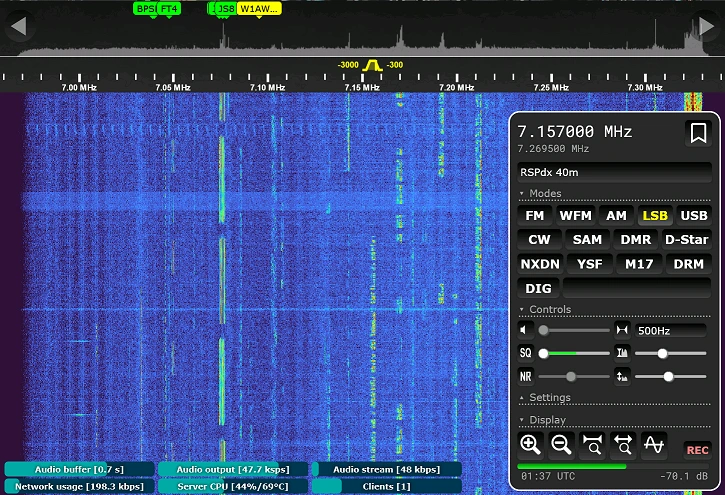Click the 7.20 MHz scale label
Screen dimensions: 725x495
(x=456, y=87)
